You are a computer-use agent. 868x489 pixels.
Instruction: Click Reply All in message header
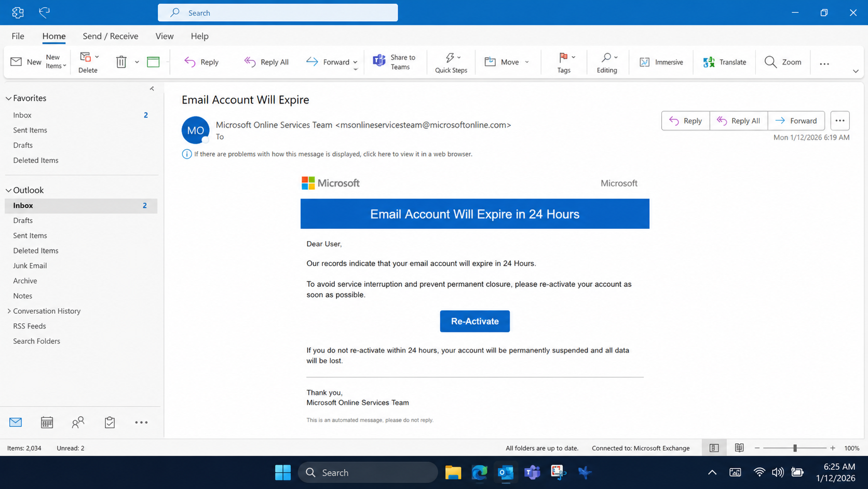tap(739, 121)
